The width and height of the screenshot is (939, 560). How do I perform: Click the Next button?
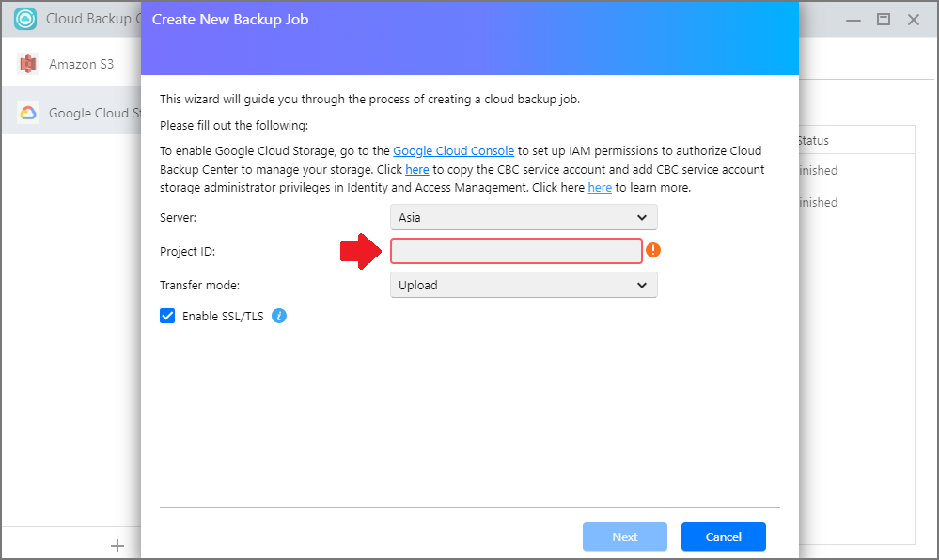pyautogui.click(x=625, y=537)
